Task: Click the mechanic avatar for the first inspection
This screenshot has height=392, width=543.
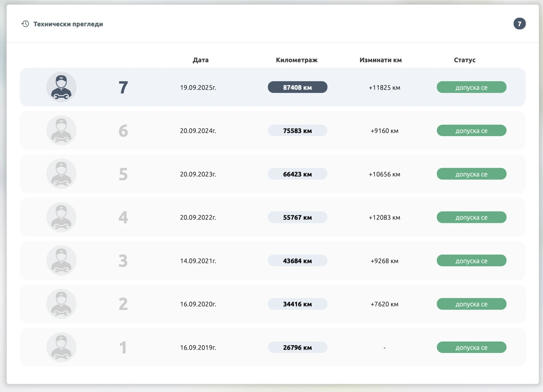Action: click(x=61, y=347)
